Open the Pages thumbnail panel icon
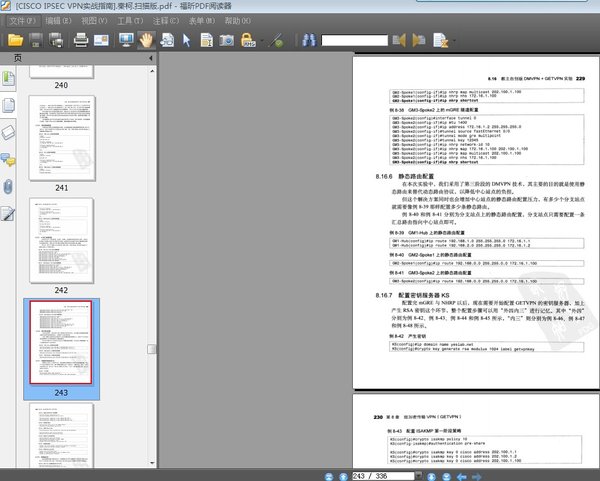This screenshot has width=600, height=481. point(8,105)
